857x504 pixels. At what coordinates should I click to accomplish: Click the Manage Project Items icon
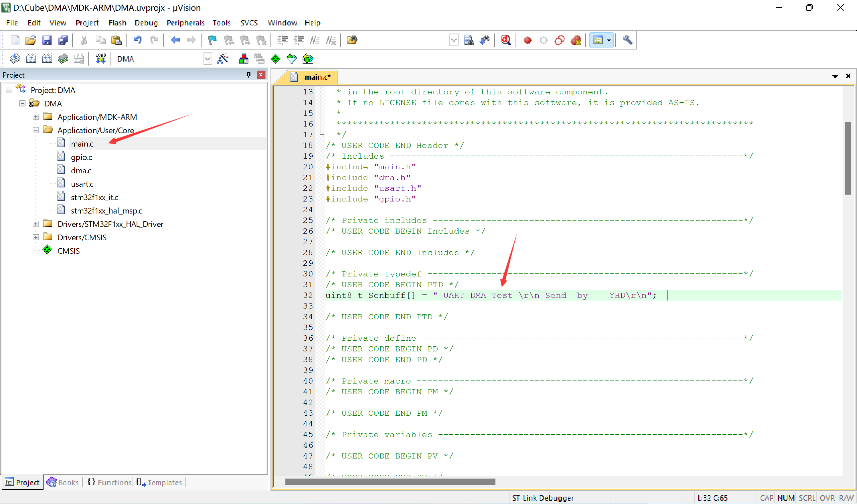pyautogui.click(x=243, y=59)
